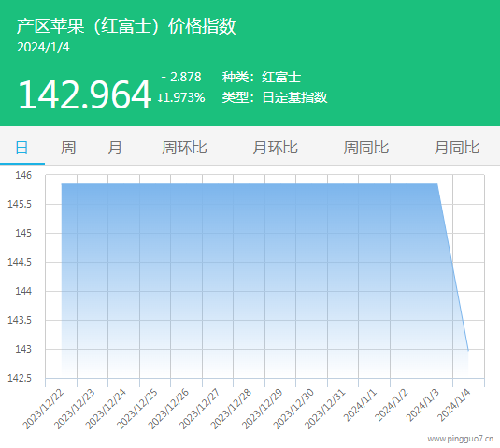Select the 月 monthly tab

[x=114, y=148]
